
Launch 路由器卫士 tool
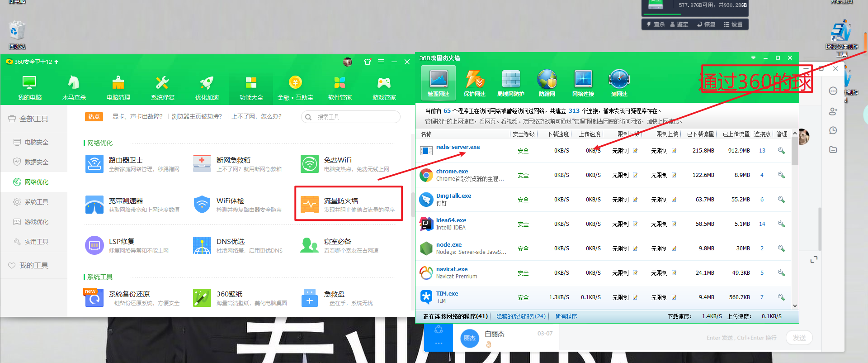pyautogui.click(x=132, y=164)
